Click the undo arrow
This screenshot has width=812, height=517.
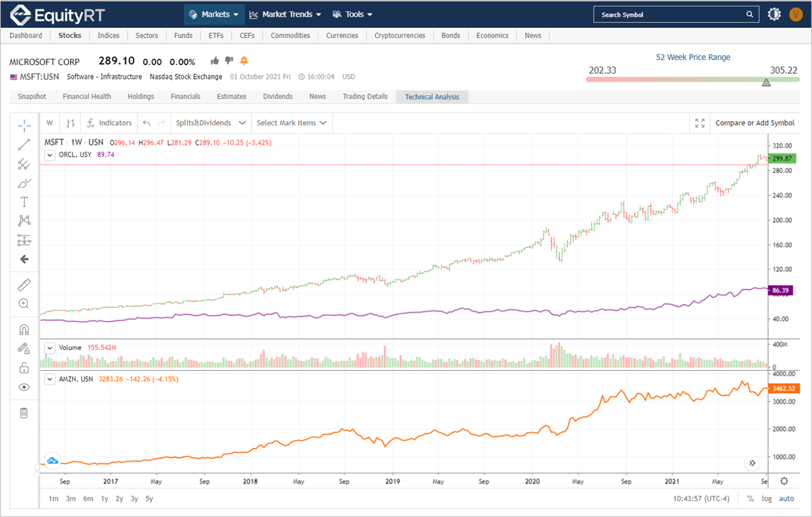(x=147, y=122)
